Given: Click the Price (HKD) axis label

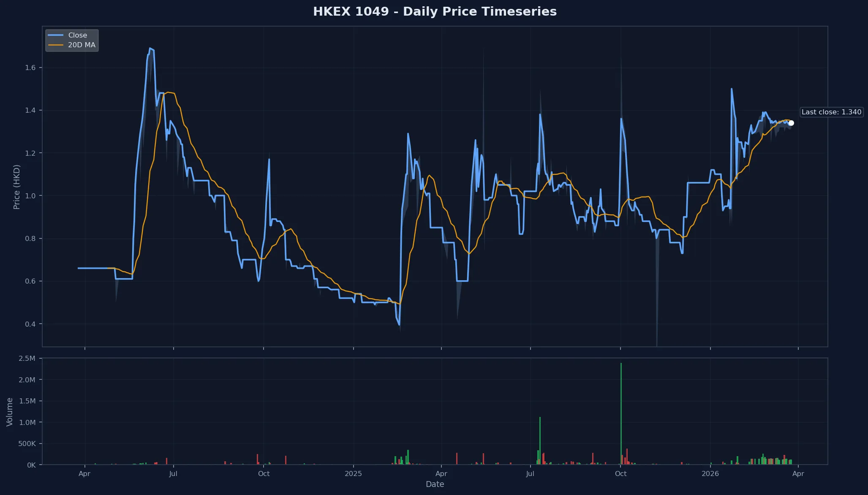Looking at the screenshot, I should (x=17, y=187).
